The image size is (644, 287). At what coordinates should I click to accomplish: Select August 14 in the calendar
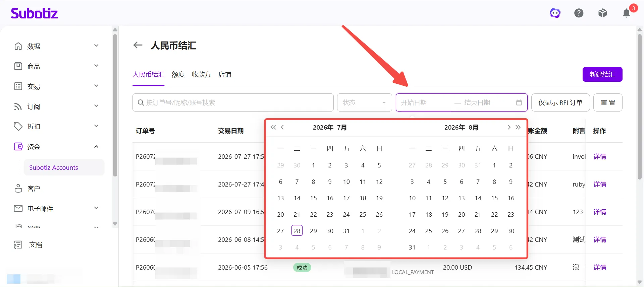pos(478,198)
